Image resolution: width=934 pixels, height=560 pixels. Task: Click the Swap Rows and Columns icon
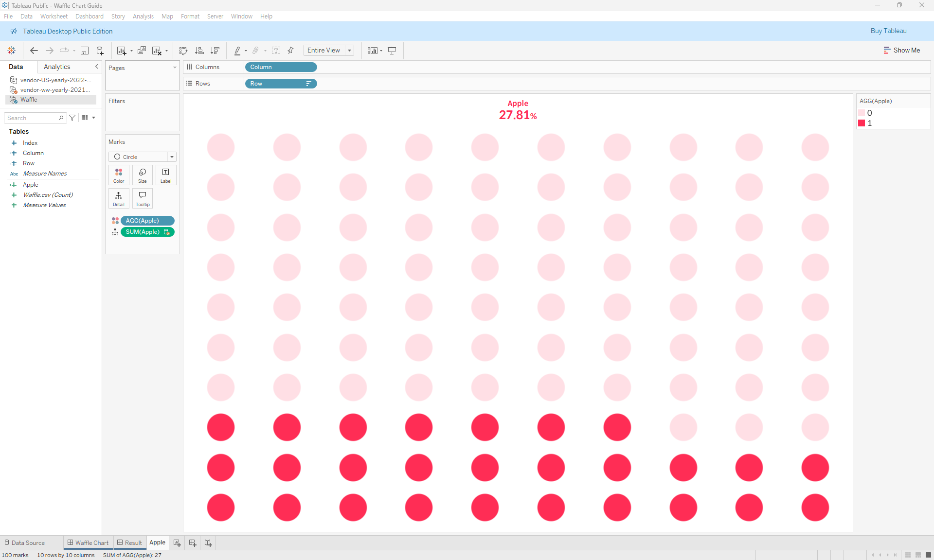tap(183, 51)
